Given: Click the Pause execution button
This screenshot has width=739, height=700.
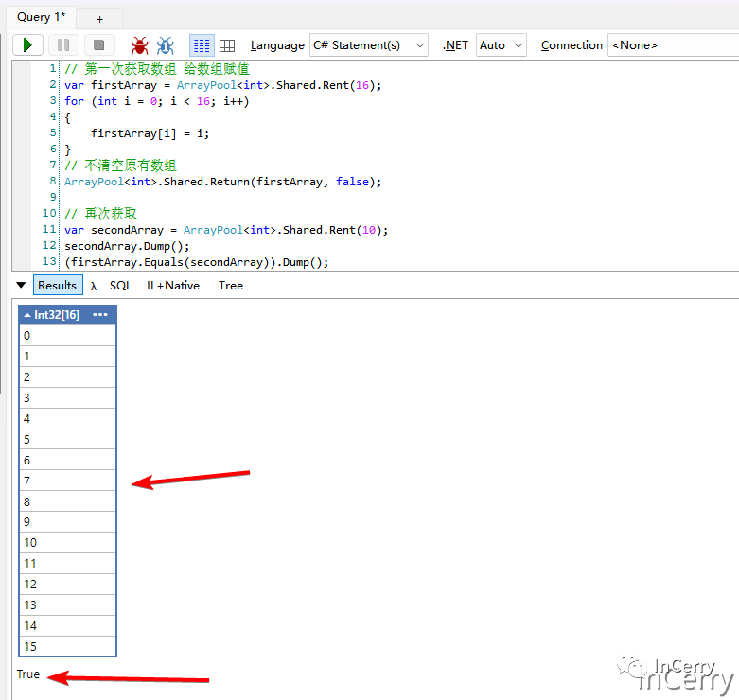Looking at the screenshot, I should coord(63,45).
